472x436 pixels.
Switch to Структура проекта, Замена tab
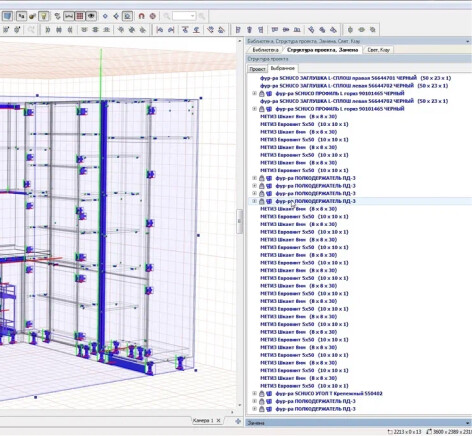pos(322,50)
